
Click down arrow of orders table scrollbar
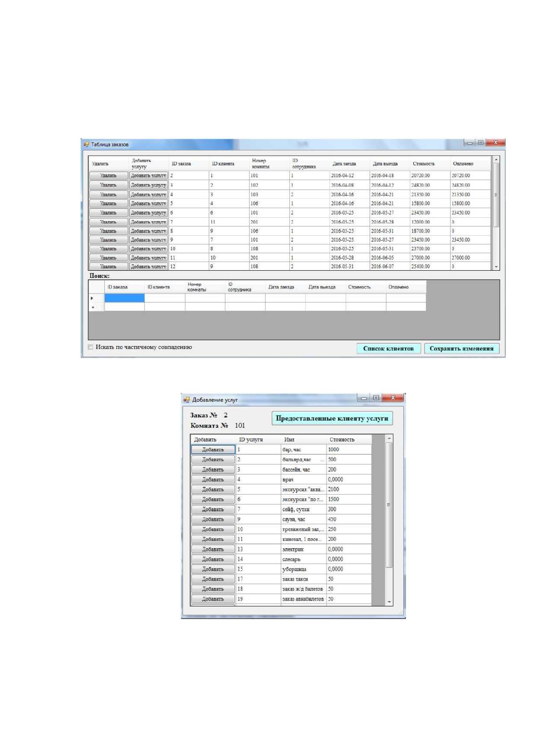pyautogui.click(x=496, y=267)
